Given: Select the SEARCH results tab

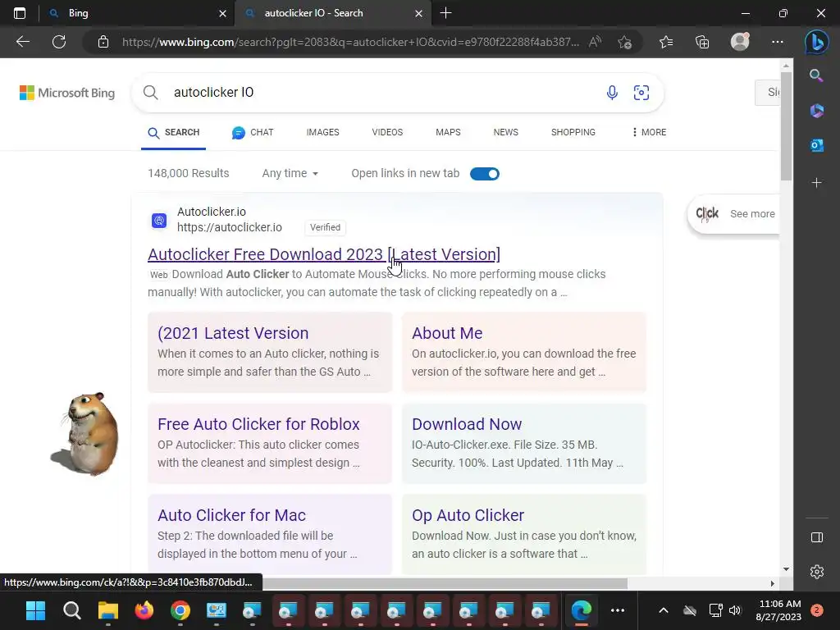Looking at the screenshot, I should 174,132.
